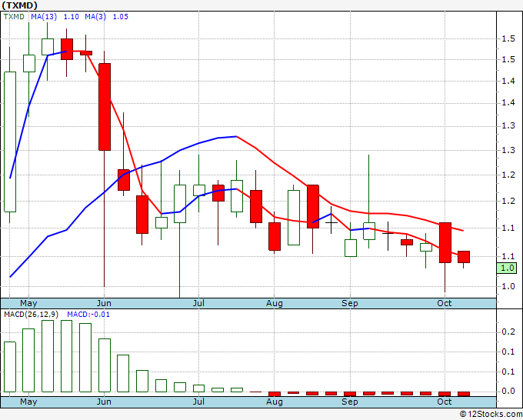
Task: Click the last red candlestick in October
Action: [x=464, y=257]
